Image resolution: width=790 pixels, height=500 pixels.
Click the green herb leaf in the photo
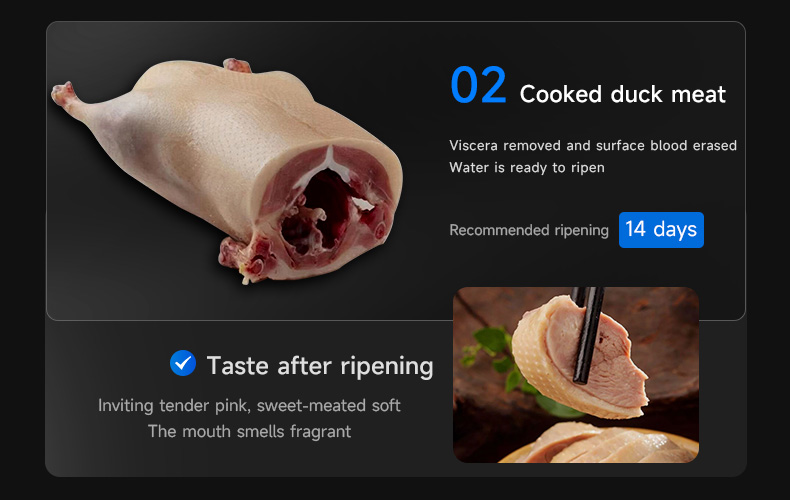491,343
